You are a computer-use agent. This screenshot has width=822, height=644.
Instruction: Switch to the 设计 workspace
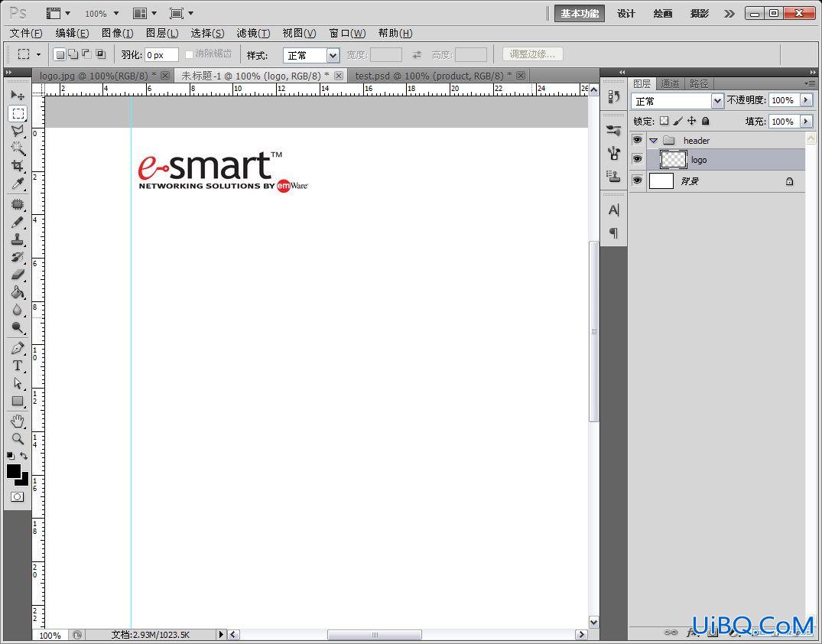(x=626, y=14)
